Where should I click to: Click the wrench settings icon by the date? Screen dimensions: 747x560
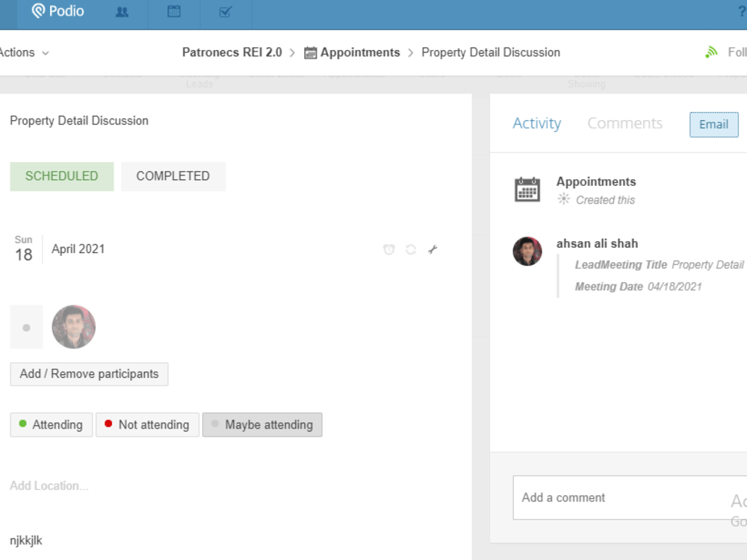pyautogui.click(x=433, y=249)
